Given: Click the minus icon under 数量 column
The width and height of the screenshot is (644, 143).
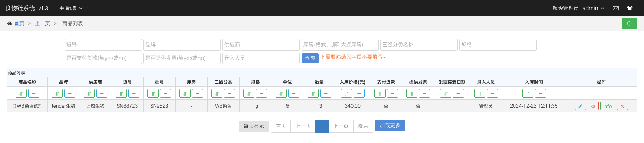Looking at the screenshot, I should (x=325, y=93).
